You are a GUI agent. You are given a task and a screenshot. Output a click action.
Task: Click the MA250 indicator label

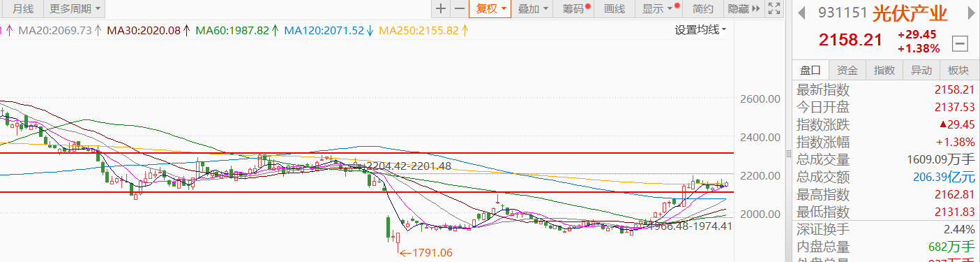pos(419,30)
